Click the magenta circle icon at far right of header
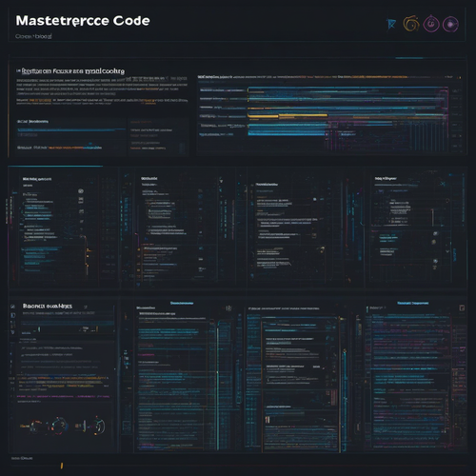476x476 pixels. (450, 24)
